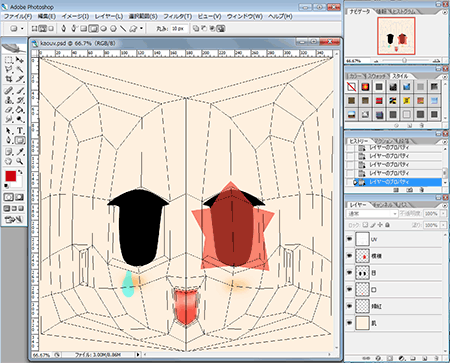
Task: Select the Type tool
Action: pyautogui.click(x=19, y=131)
